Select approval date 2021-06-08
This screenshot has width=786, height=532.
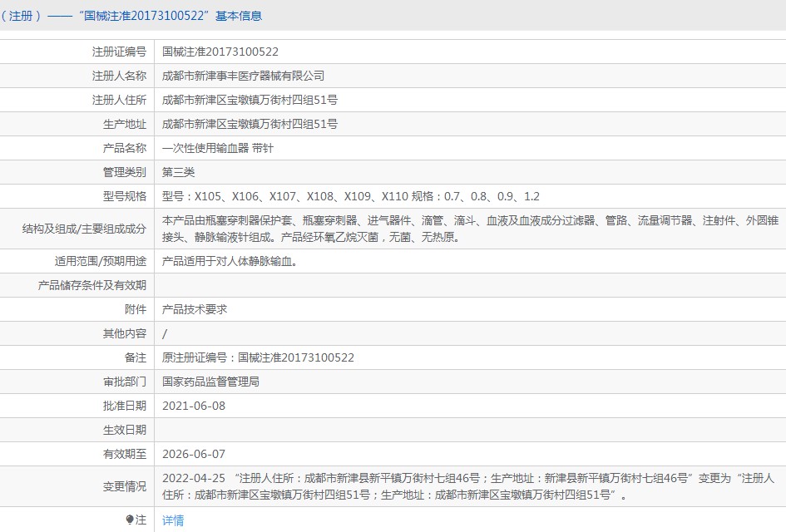click(194, 406)
